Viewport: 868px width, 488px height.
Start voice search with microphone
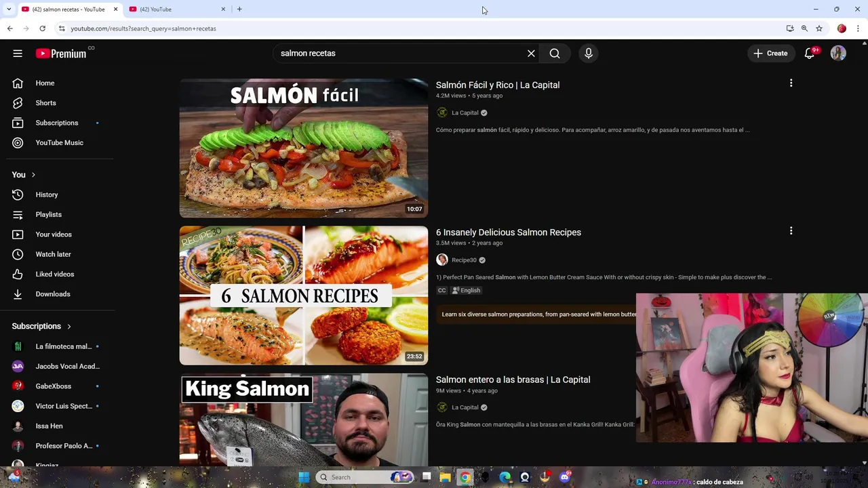589,54
